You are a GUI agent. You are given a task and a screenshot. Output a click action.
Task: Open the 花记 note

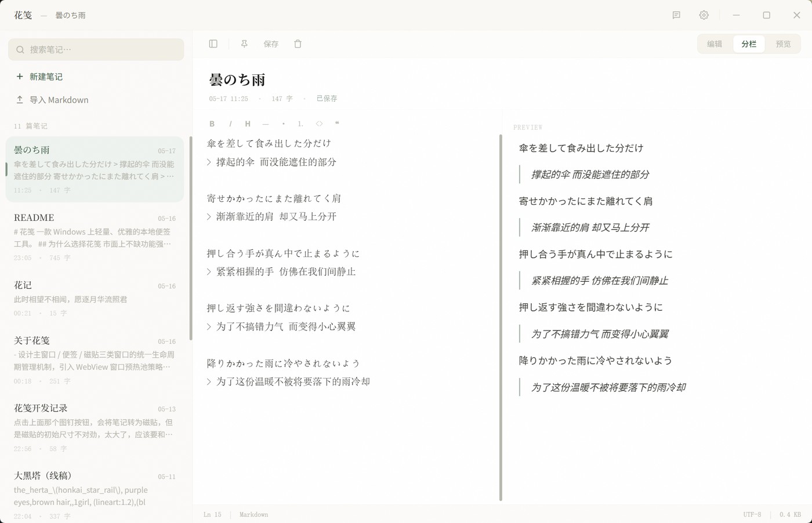[x=95, y=299]
